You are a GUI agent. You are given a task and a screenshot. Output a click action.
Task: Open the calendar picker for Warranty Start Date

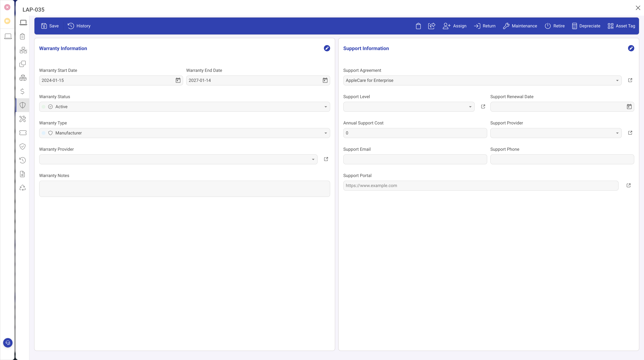point(178,80)
